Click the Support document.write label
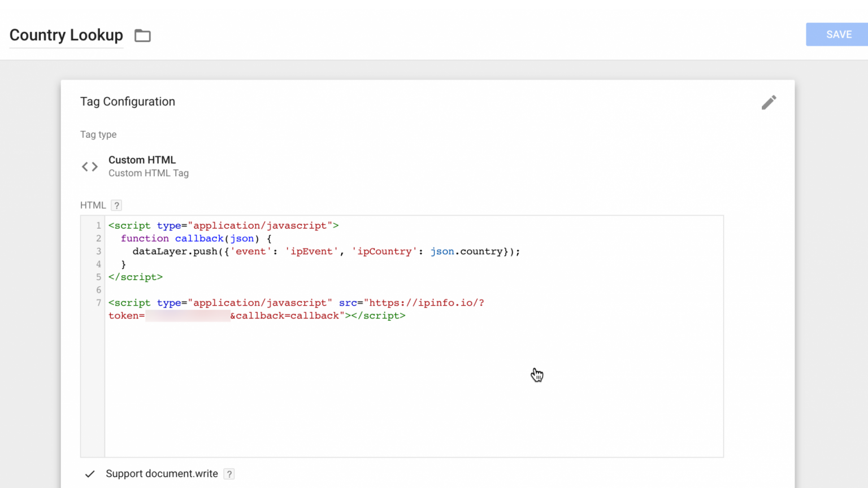868x488 pixels. (162, 474)
